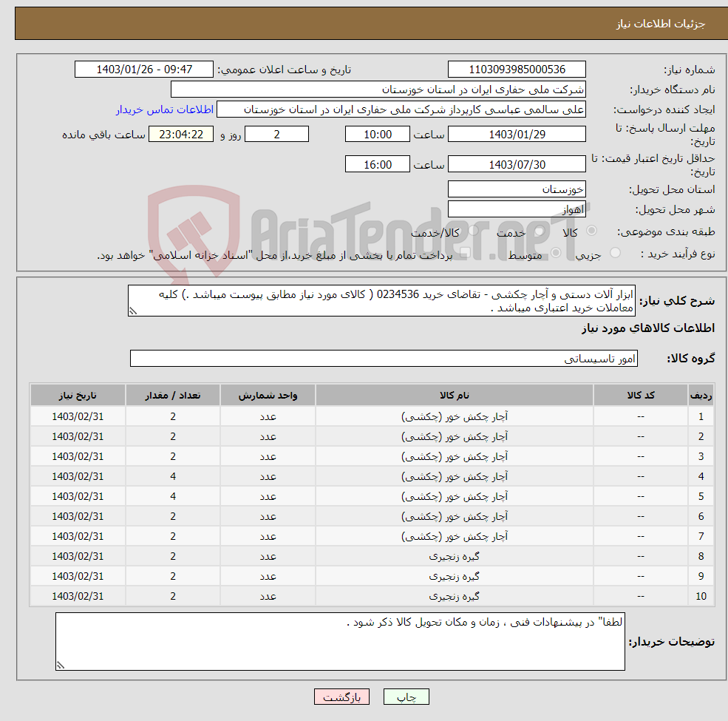Screen dimensions: 728x721
Task: Click گیره زنجیری in row 8
Action: [454, 557]
